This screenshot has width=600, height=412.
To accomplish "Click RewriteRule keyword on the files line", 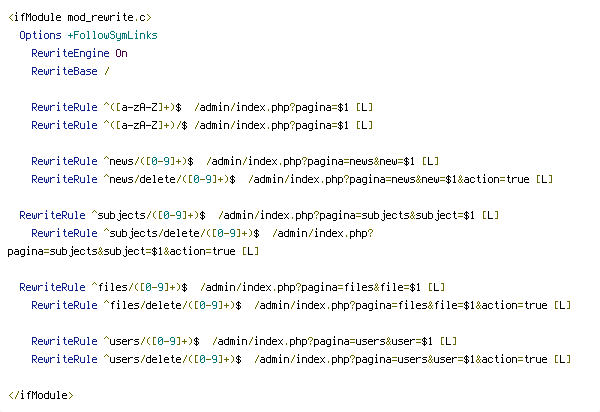I will pyautogui.click(x=52, y=287).
